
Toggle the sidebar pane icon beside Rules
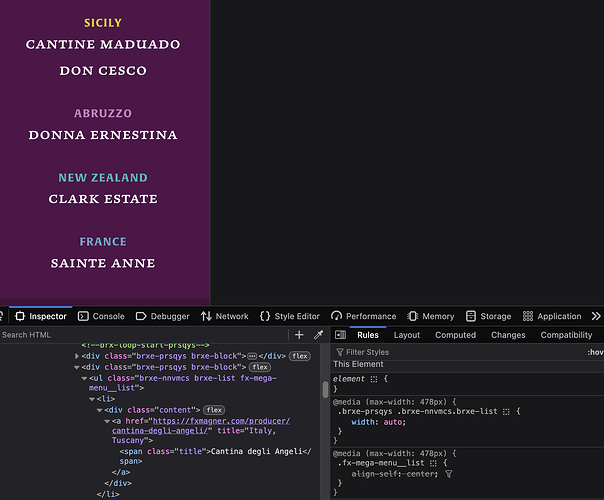[340, 335]
